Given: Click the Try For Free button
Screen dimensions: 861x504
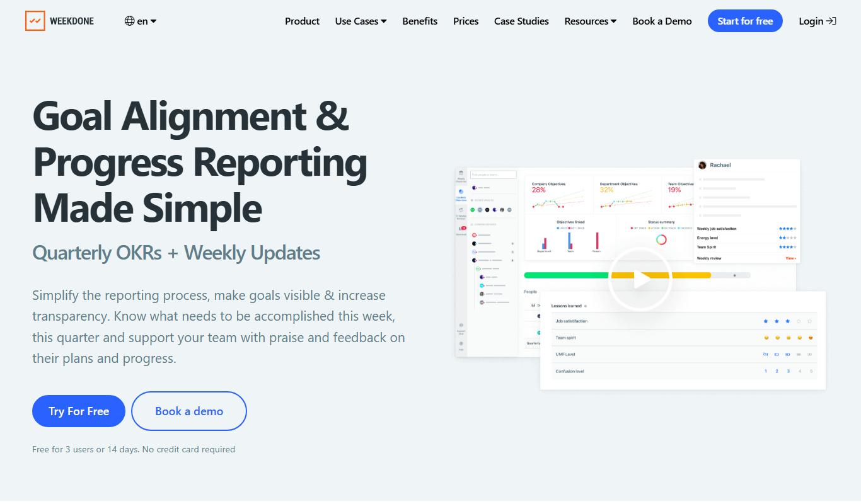Looking at the screenshot, I should tap(79, 411).
